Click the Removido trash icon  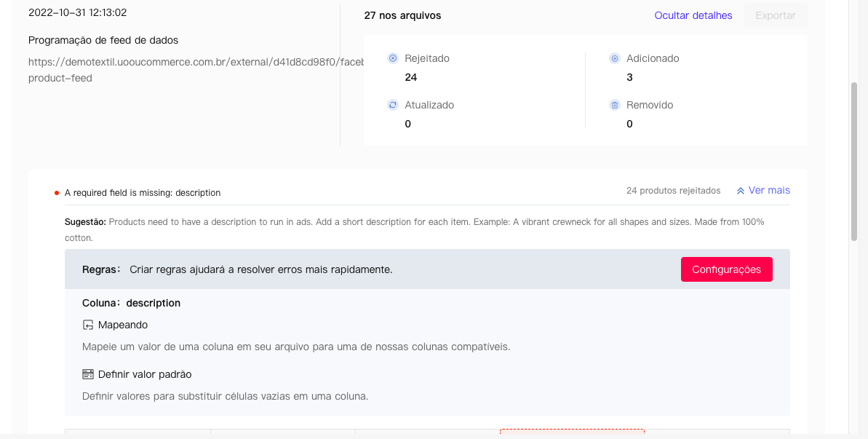tap(615, 105)
